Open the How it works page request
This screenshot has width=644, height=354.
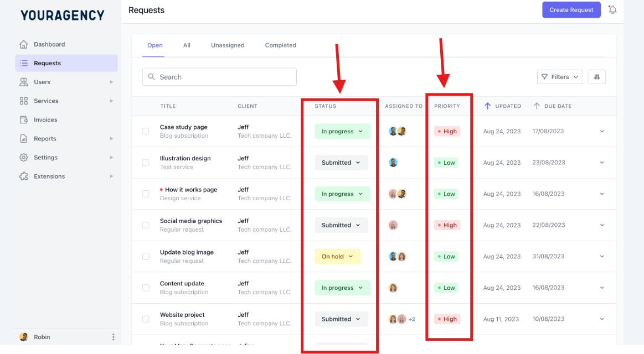[191, 190]
